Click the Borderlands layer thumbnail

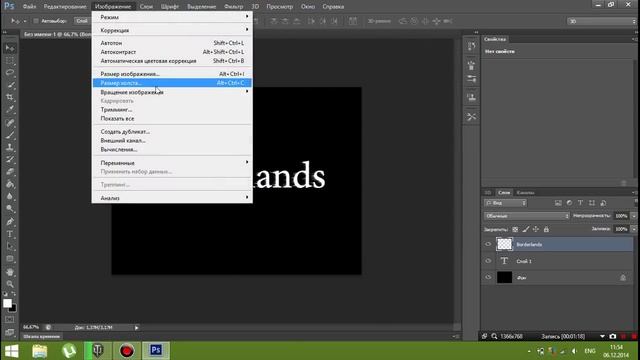pyautogui.click(x=504, y=244)
